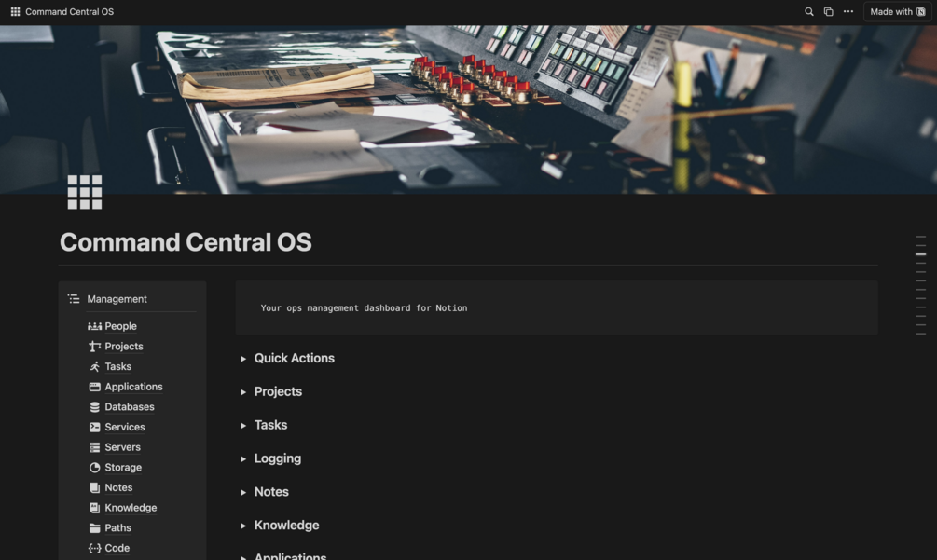The height and width of the screenshot is (560, 937).
Task: Expand the Knowledge toggle arrow
Action: tap(243, 526)
